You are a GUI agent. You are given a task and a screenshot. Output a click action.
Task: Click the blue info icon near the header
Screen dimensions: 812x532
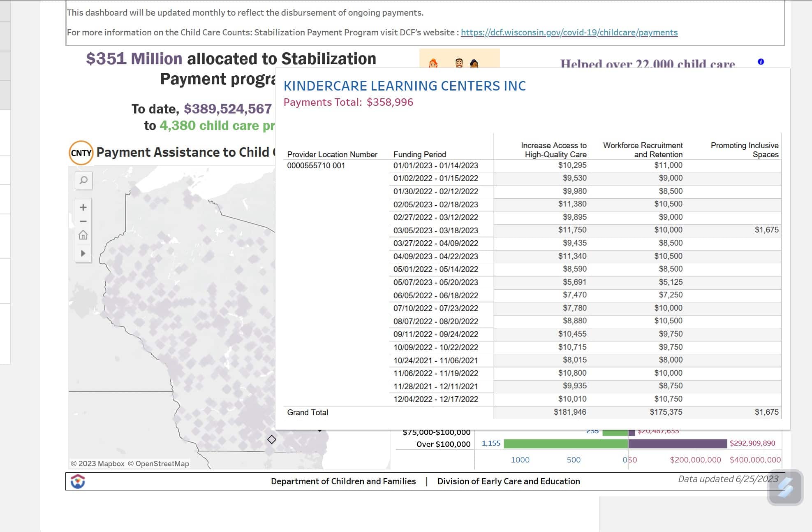click(x=761, y=62)
